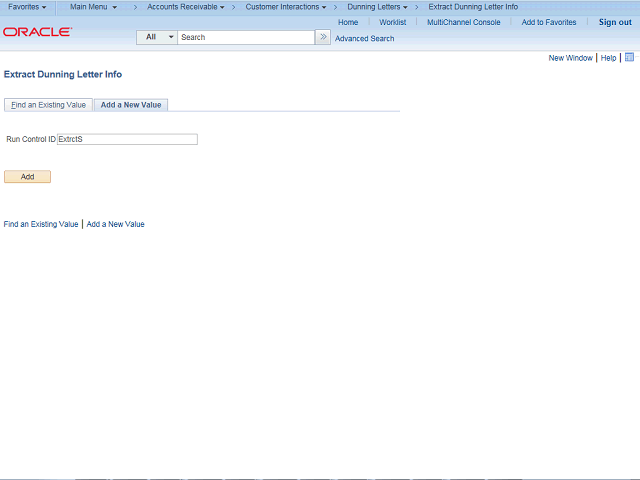This screenshot has height=480, width=640.
Task: Open the Favorites dropdown menu
Action: click(x=27, y=7)
